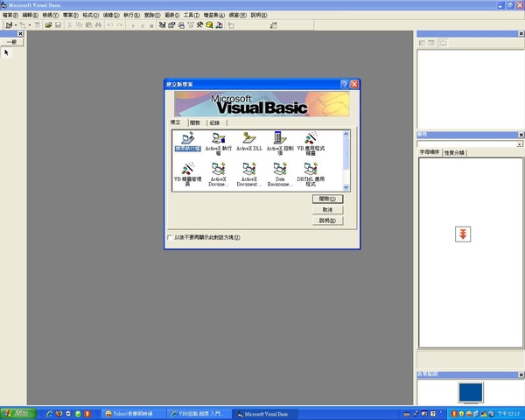The height and width of the screenshot is (420, 525).
Task: Open the Project menu
Action: (x=71, y=15)
